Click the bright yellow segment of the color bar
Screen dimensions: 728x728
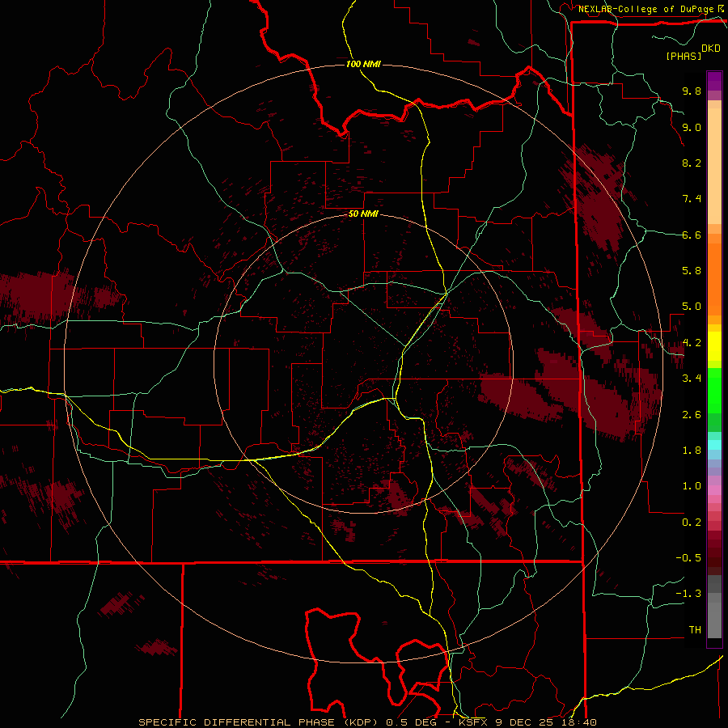(x=714, y=346)
